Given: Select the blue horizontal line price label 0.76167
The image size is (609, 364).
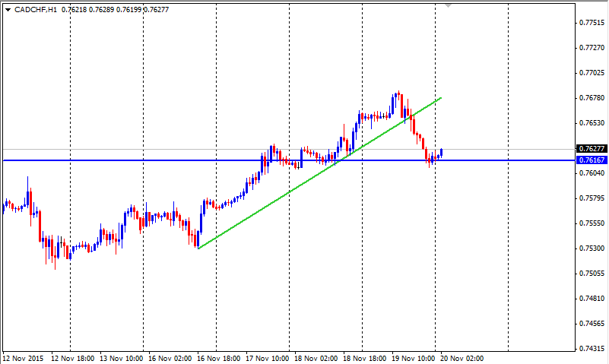Looking at the screenshot, I should click(x=592, y=160).
